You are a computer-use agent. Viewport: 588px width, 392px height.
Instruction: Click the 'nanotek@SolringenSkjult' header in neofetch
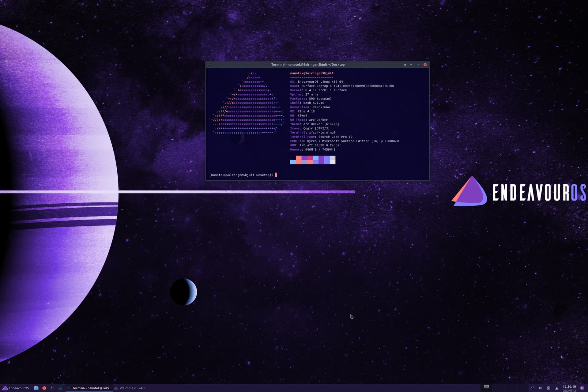click(x=312, y=73)
